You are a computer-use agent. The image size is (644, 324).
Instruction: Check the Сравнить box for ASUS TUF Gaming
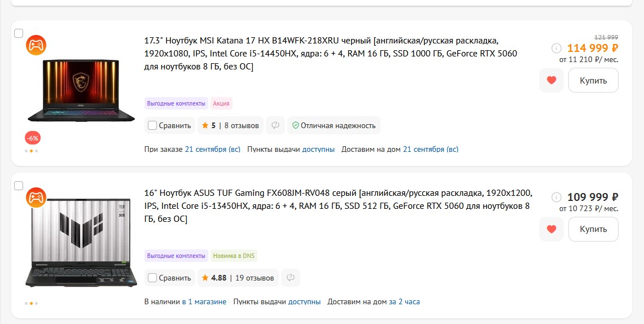152,278
